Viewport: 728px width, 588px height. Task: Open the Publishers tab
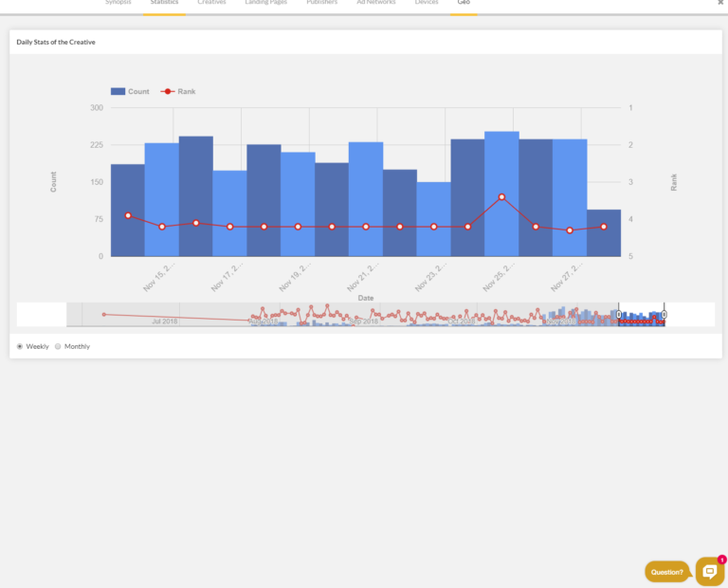321,3
